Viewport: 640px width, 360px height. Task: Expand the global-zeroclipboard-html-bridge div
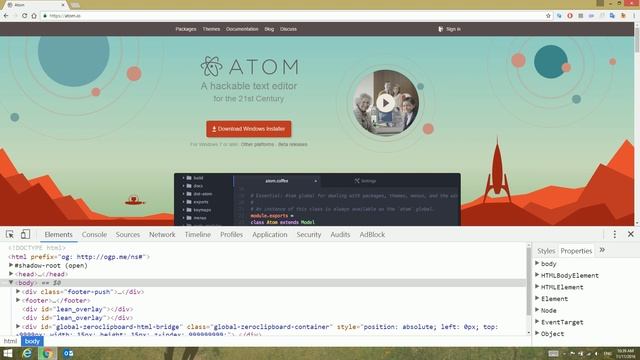tap(18, 327)
